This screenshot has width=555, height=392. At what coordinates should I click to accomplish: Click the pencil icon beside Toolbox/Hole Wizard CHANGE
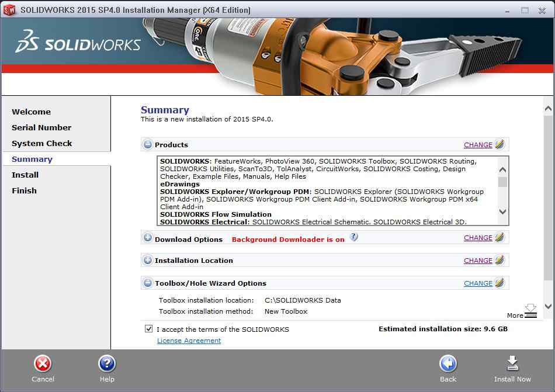click(500, 283)
